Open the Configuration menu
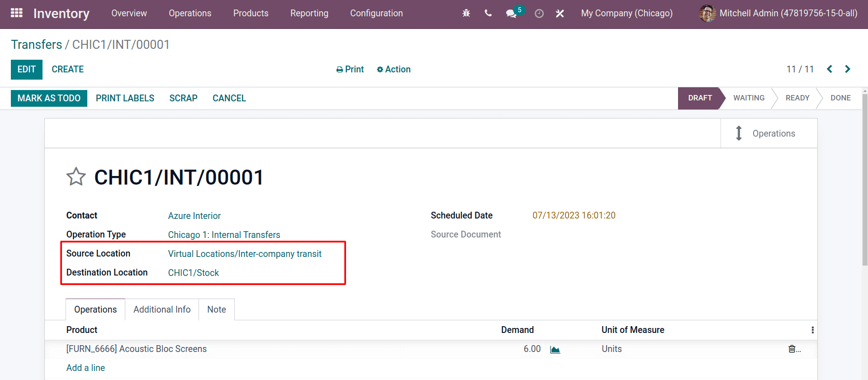The height and width of the screenshot is (380, 868). click(x=376, y=13)
